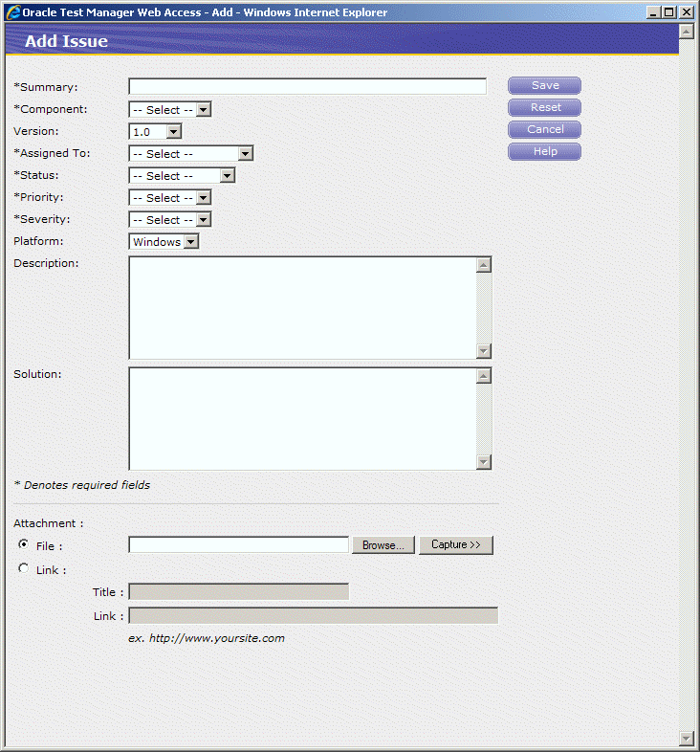Close the Add Issue window
Screen dimensions: 700x752
click(686, 12)
